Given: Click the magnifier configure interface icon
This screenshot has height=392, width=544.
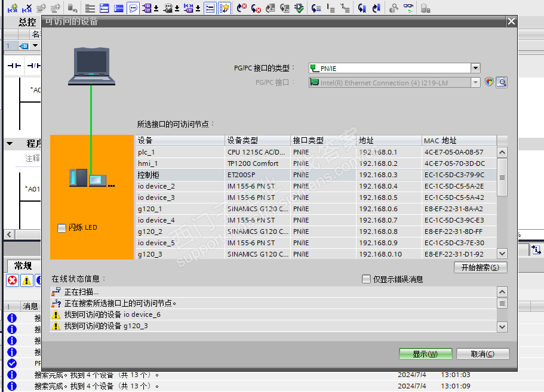Looking at the screenshot, I should coord(502,82).
